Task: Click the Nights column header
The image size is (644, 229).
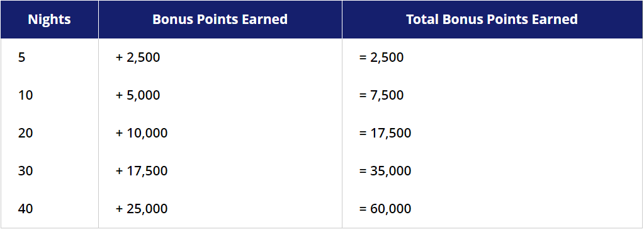Action: point(49,20)
